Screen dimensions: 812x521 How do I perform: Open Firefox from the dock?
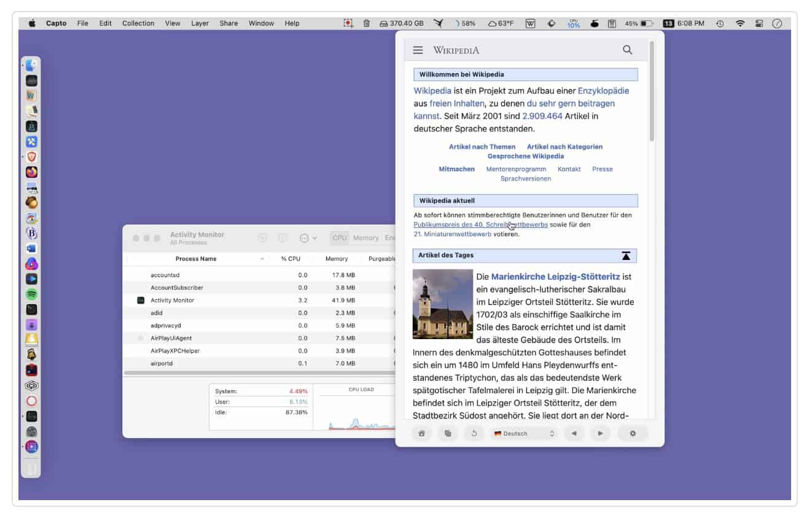tap(31, 172)
